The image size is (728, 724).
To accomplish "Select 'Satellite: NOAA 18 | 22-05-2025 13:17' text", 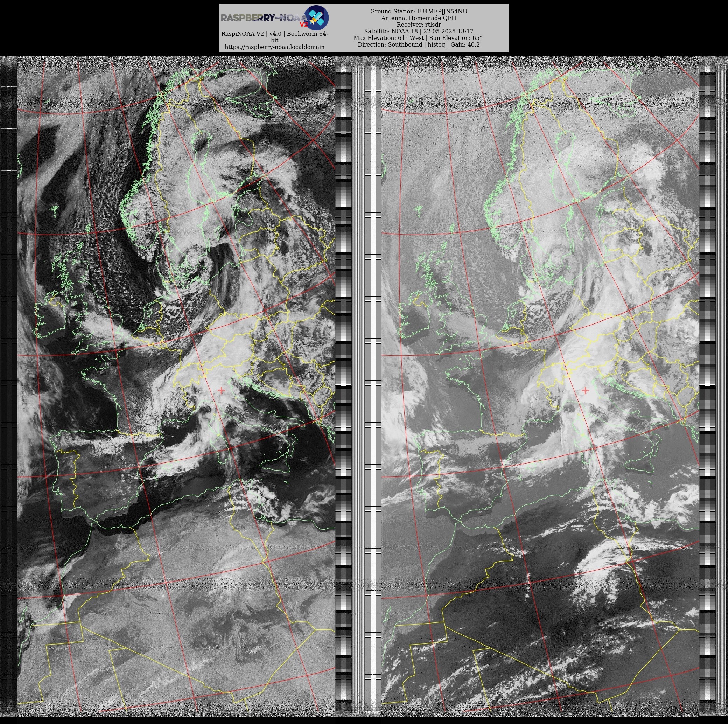I will click(419, 31).
